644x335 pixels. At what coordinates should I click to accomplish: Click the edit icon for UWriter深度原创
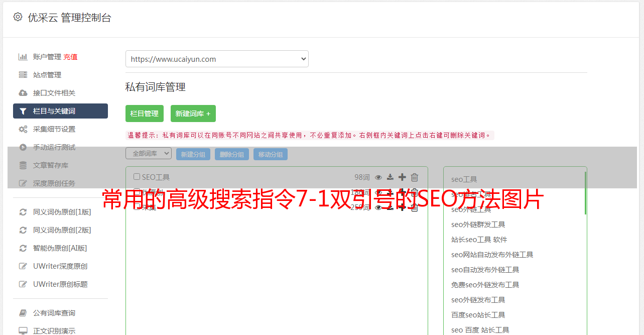coord(23,266)
